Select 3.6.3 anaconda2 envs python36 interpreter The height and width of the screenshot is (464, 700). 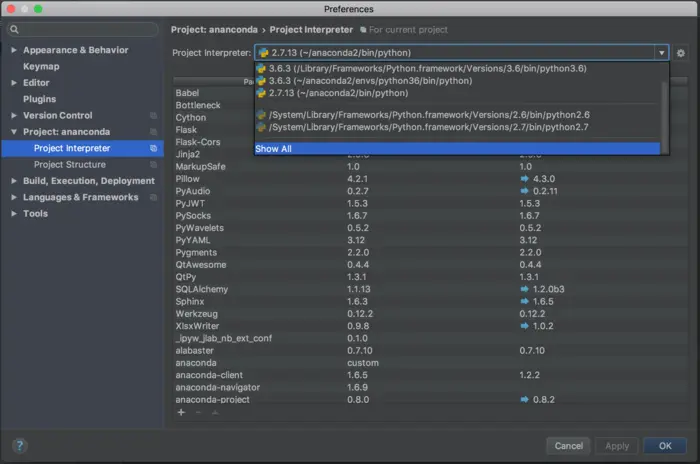tap(458, 81)
